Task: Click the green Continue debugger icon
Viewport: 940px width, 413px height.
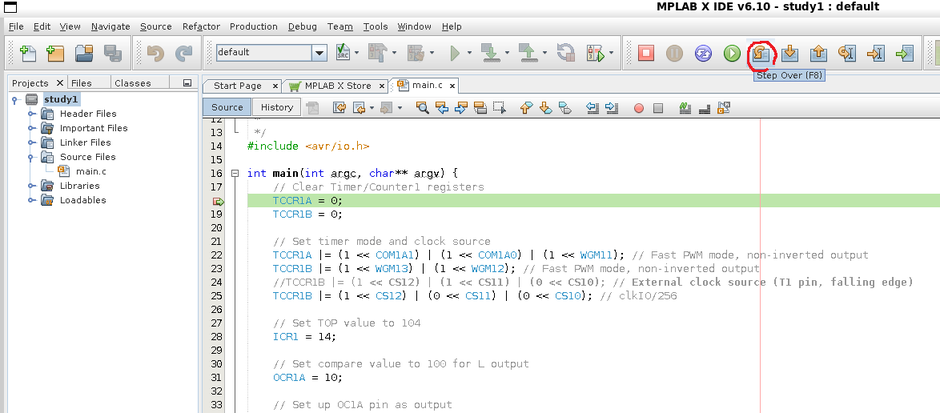Action: (x=732, y=52)
